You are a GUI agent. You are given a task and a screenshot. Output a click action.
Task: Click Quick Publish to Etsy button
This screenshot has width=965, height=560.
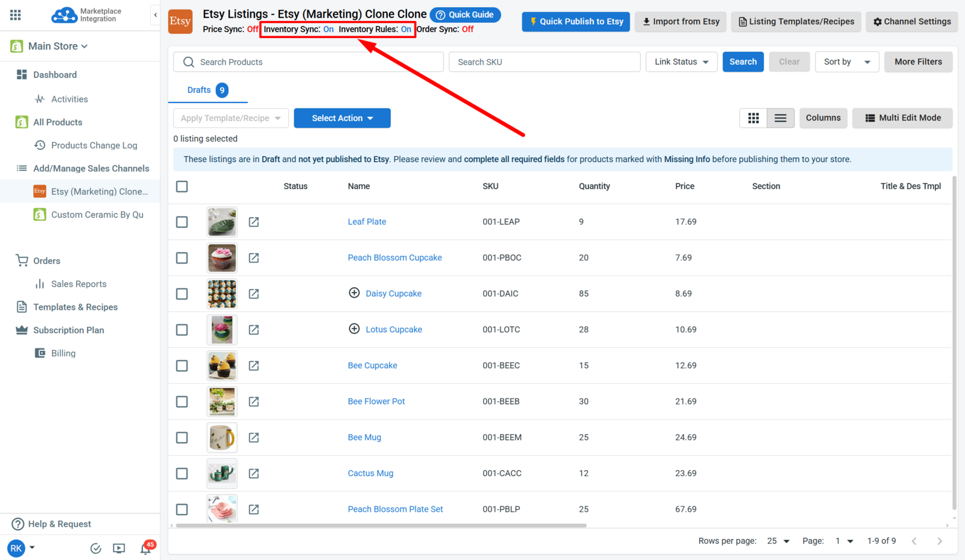point(576,22)
